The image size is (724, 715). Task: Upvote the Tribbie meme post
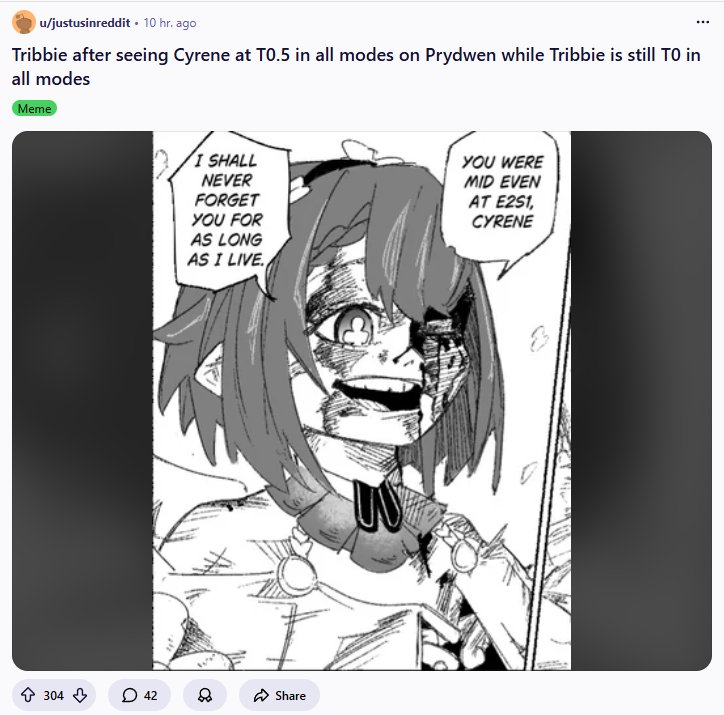[28, 695]
